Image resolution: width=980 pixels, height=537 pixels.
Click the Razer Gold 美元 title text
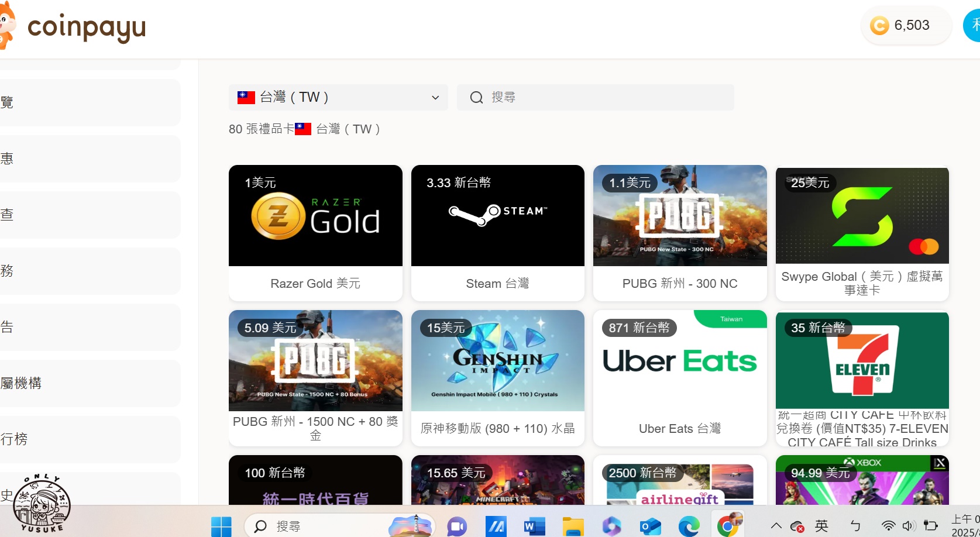(x=315, y=284)
